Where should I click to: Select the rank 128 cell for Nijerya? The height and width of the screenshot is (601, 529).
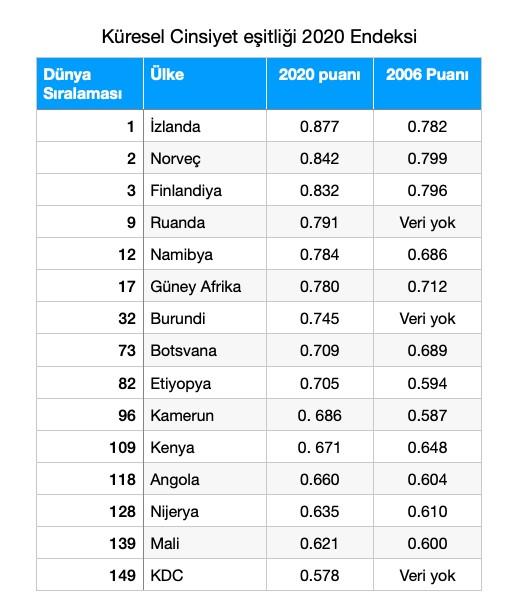[x=90, y=511]
